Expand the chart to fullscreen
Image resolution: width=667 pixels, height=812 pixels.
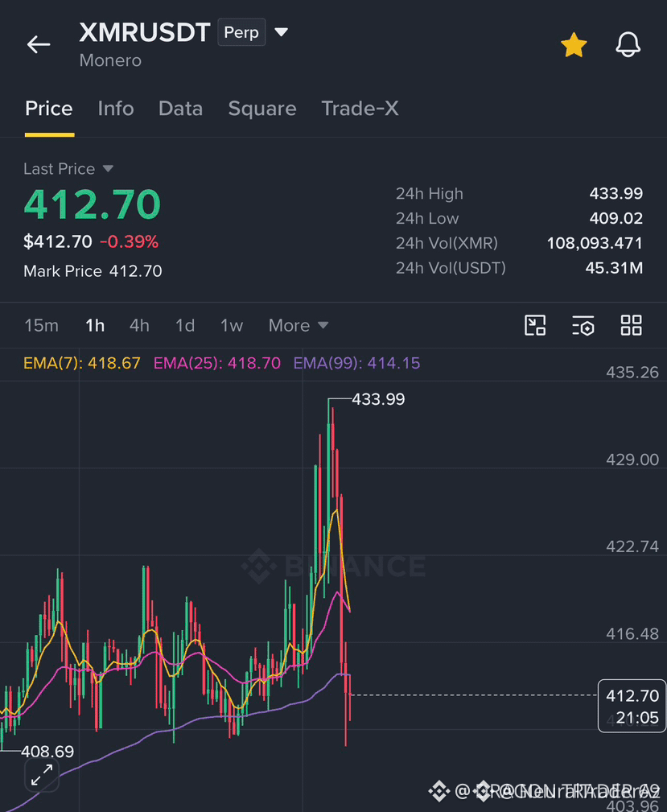pyautogui.click(x=41, y=775)
